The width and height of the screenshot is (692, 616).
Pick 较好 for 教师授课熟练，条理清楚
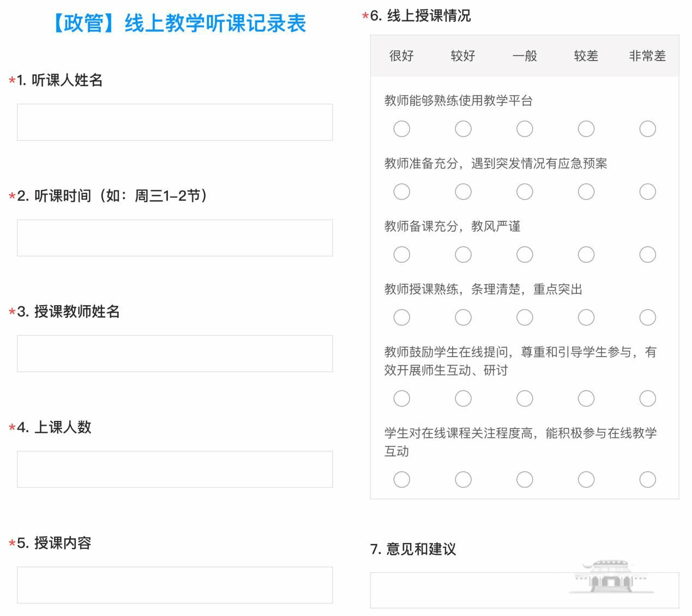pos(463,317)
